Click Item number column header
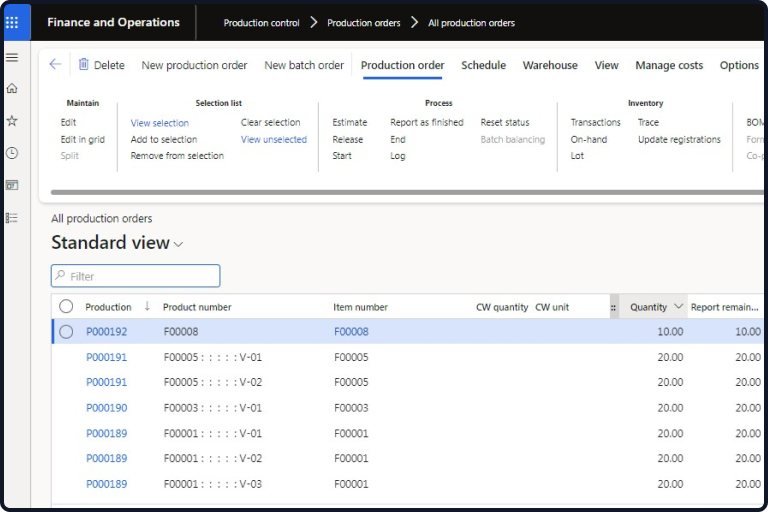Viewport: 768px width, 512px height. click(360, 307)
